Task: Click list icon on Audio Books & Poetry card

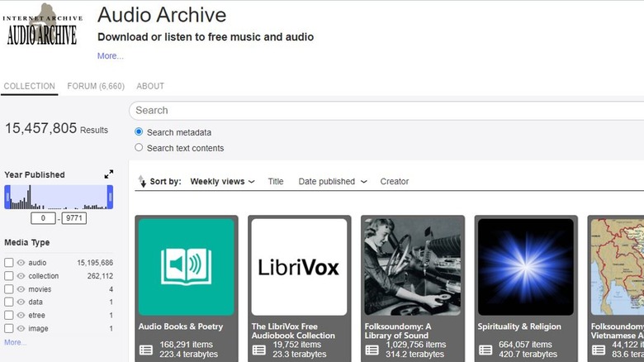Action: pos(146,350)
